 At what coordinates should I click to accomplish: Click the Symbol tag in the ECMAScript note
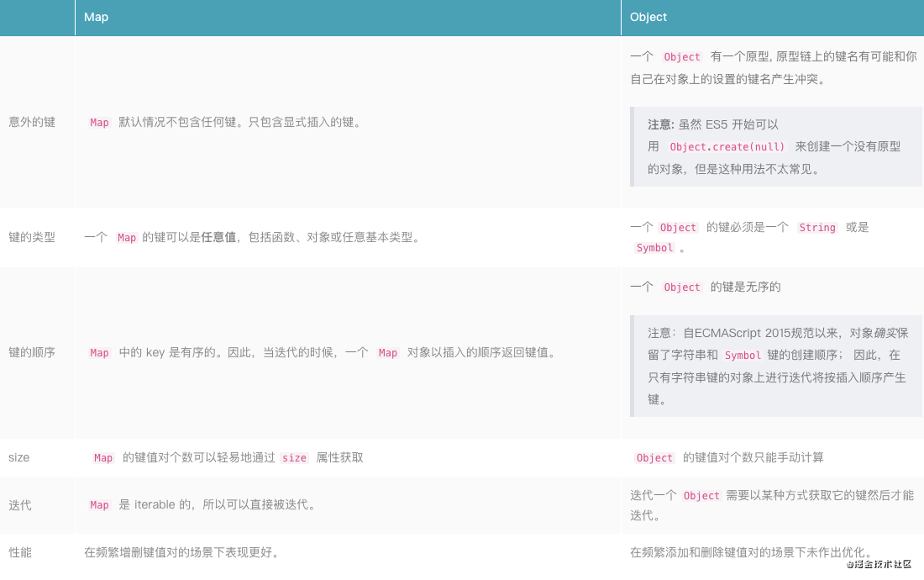click(742, 356)
